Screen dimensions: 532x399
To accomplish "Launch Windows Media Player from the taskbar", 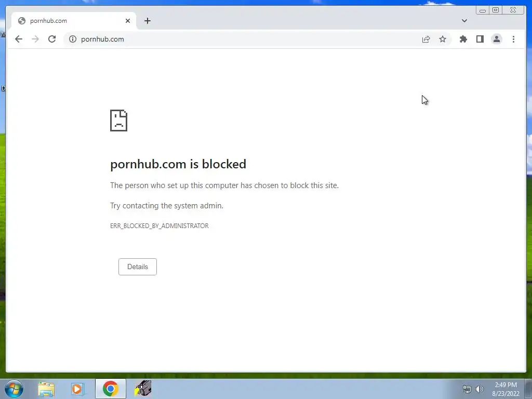I will 78,389.
